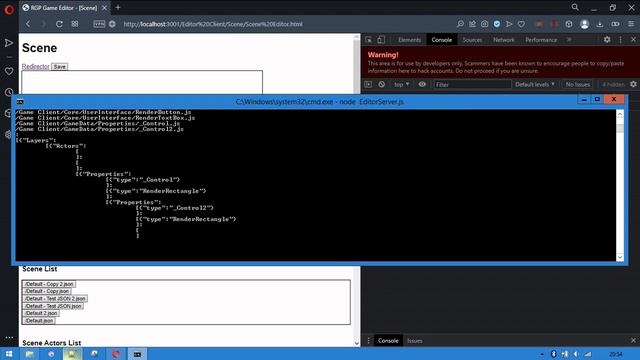Viewport: 640px width, 360px height.
Task: Click the address bar zoom search icon
Action: click(460, 24)
